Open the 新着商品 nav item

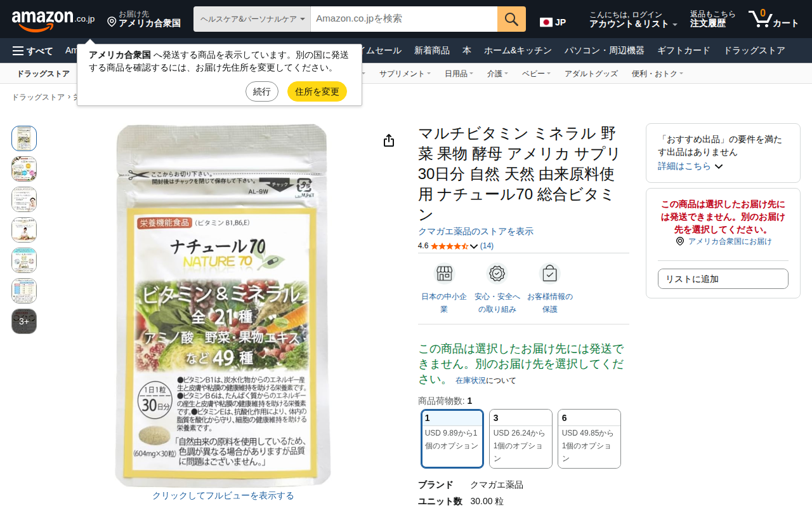[x=432, y=51]
